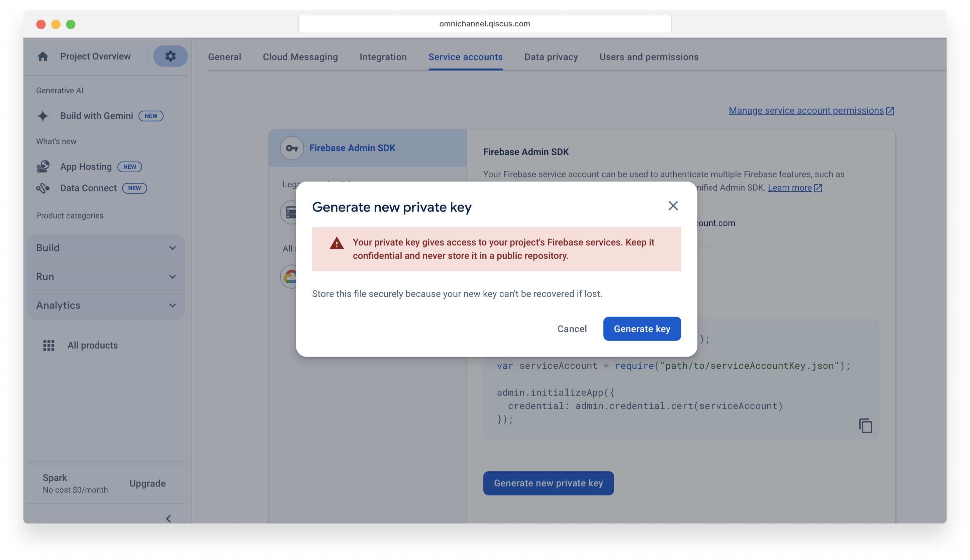Switch to the General tab
The image size is (970, 560).
(224, 57)
